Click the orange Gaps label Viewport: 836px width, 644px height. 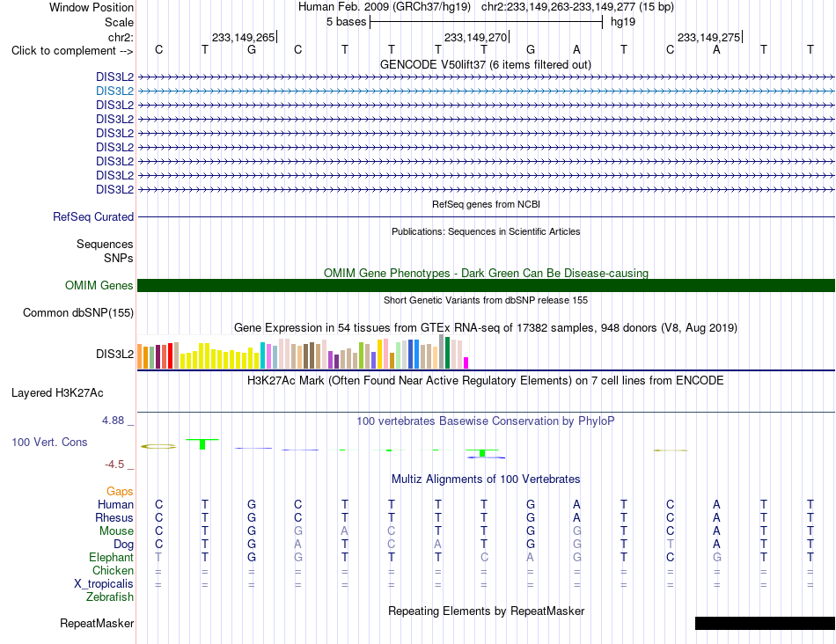pyautogui.click(x=120, y=492)
